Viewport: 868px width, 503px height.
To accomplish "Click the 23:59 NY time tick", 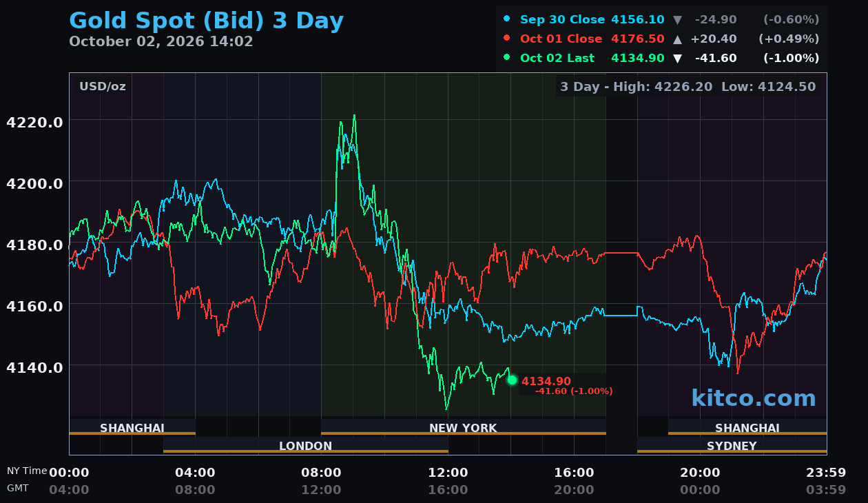I will point(826,473).
